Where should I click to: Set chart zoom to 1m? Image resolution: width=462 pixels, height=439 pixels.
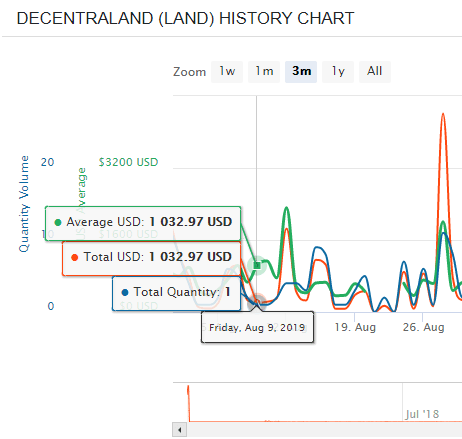[x=264, y=72]
